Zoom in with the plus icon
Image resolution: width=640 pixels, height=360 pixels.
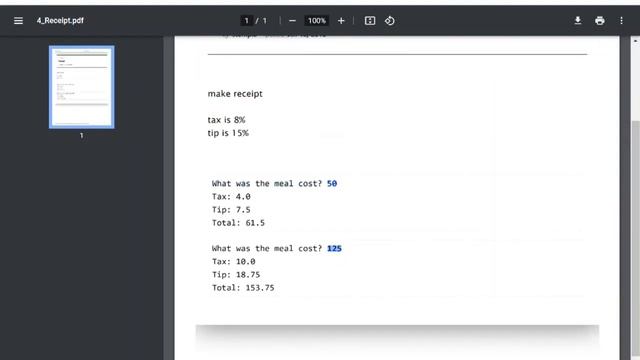coord(341,20)
